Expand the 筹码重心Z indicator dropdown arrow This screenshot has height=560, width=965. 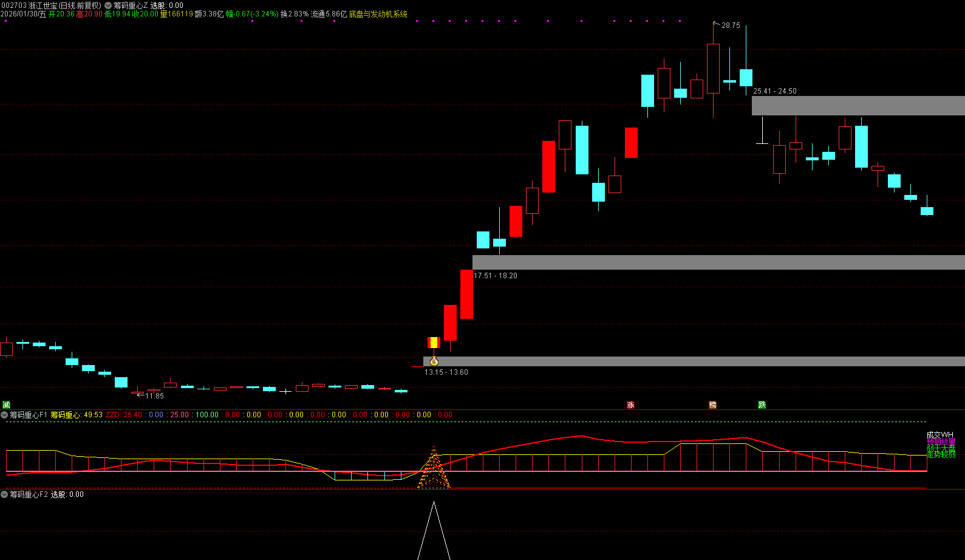(108, 5)
